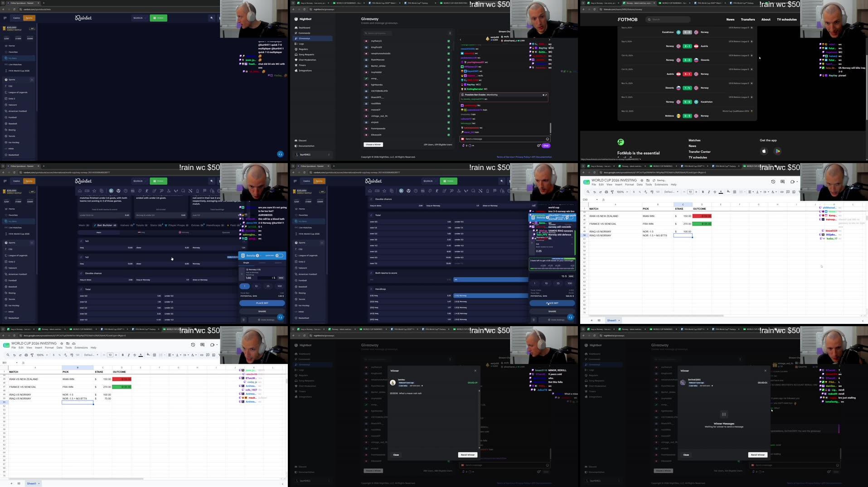This screenshot has width=868, height=487.
Task: Click Choose a Winner on undimmed Nightbot page
Action: [x=373, y=145]
